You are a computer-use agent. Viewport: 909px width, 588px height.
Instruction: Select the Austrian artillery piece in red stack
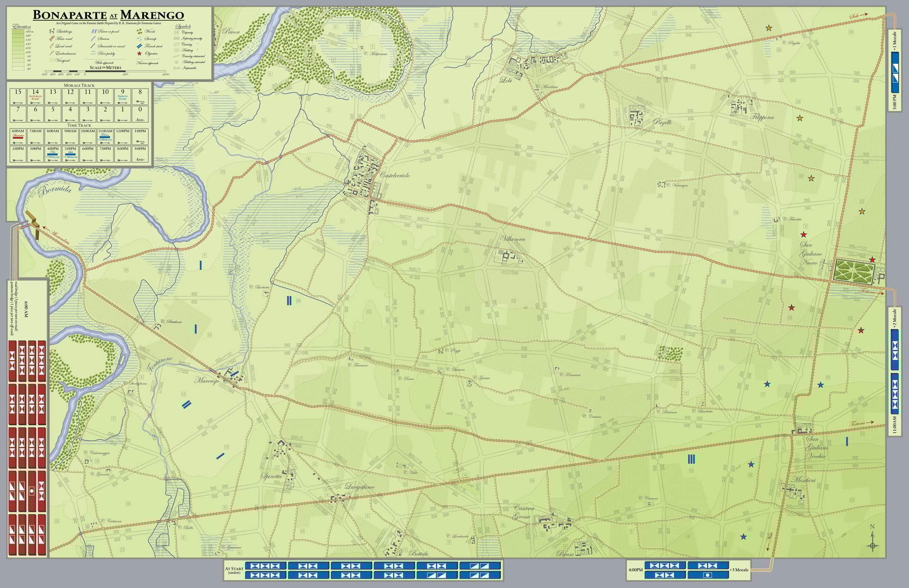click(32, 491)
